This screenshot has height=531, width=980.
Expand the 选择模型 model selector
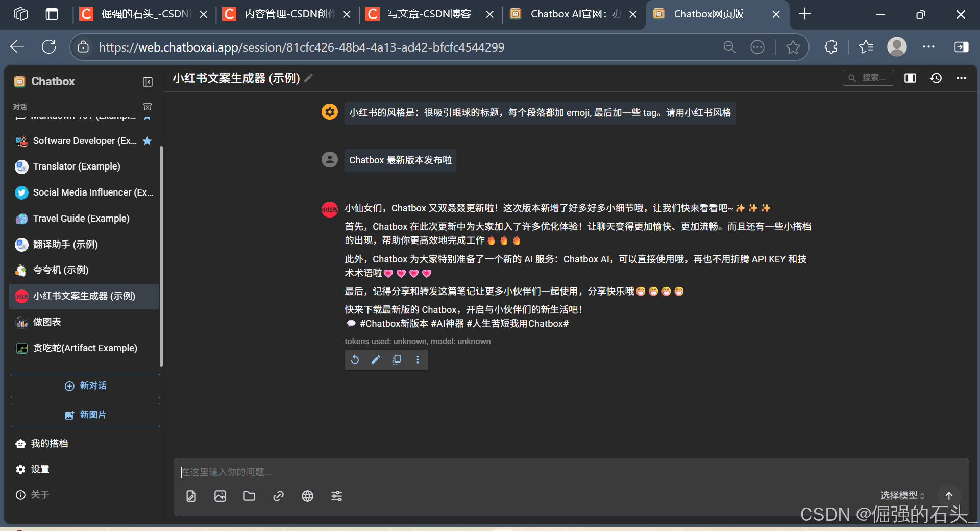(902, 495)
